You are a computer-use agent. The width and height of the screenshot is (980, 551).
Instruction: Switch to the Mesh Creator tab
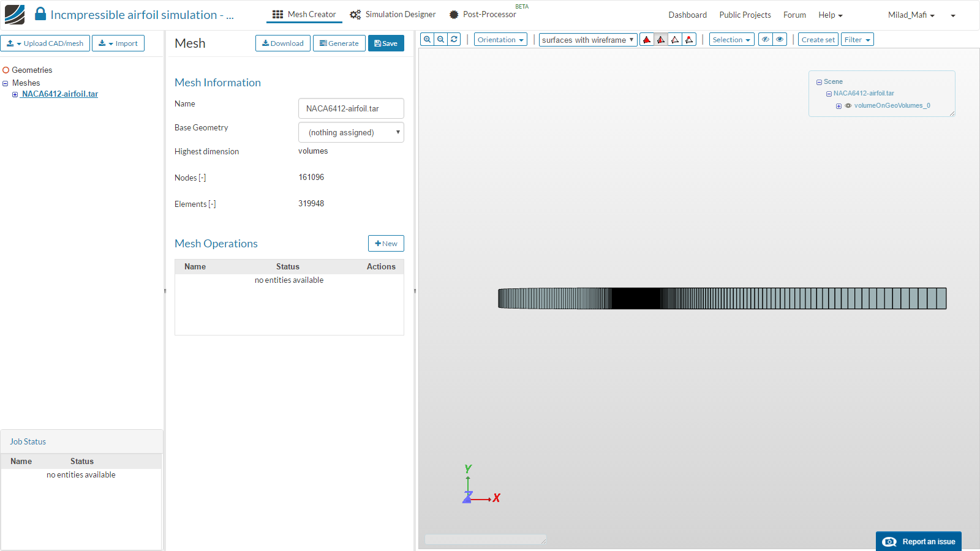coord(304,15)
